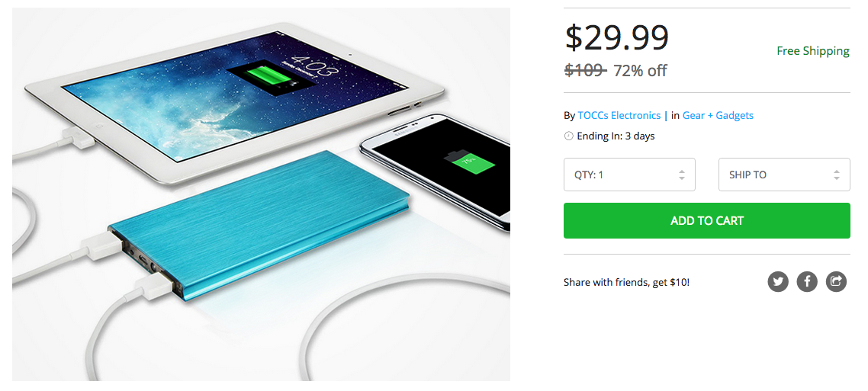Screen dimensions: 868x391
Task: Click the Free Shipping label
Action: pyautogui.click(x=812, y=51)
